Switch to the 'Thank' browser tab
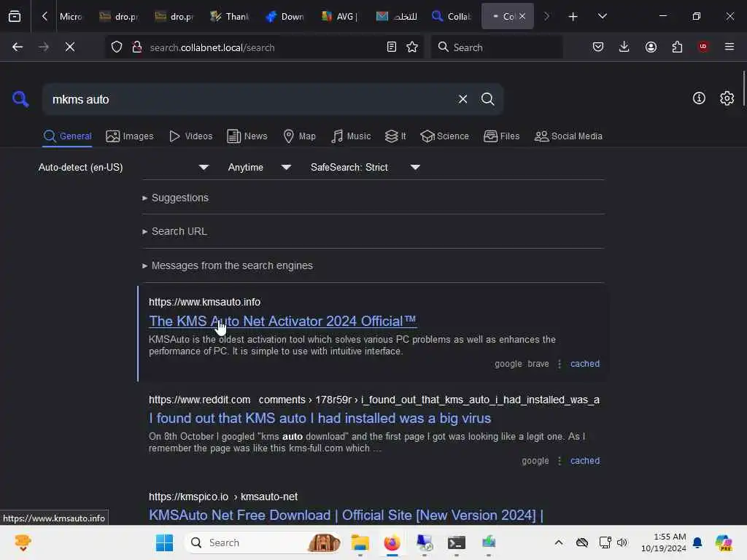 click(x=230, y=17)
